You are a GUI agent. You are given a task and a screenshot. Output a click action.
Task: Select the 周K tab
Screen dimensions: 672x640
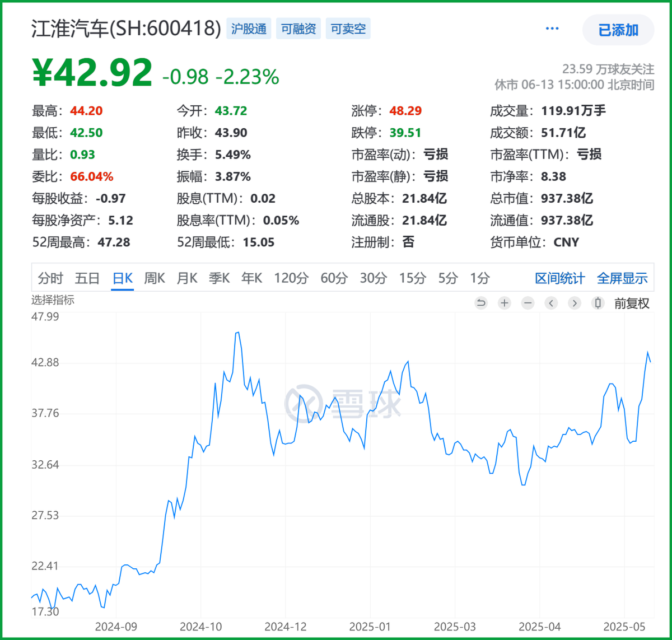pyautogui.click(x=155, y=278)
